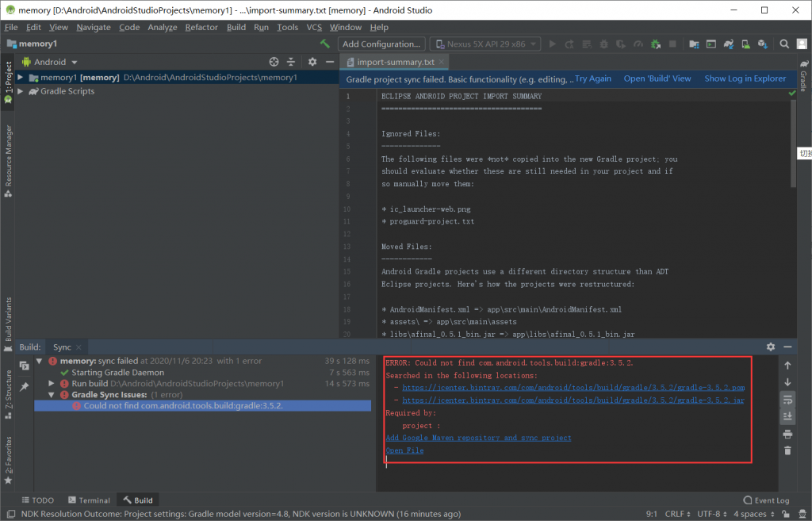Toggle tool window bars icon in status bar

click(x=10, y=514)
